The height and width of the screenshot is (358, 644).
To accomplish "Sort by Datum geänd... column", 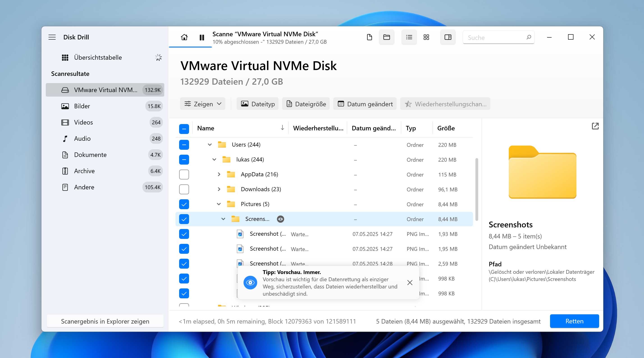I will 374,128.
